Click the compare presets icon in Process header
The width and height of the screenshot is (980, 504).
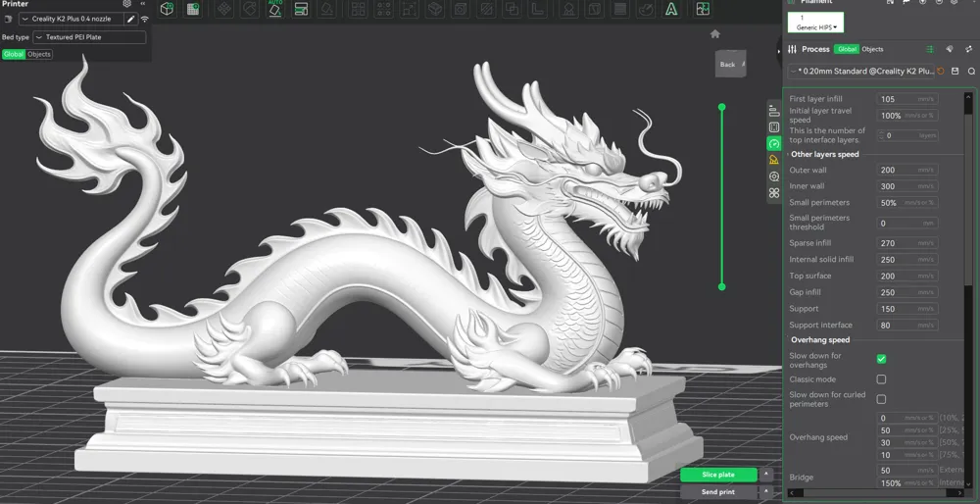pos(969,49)
